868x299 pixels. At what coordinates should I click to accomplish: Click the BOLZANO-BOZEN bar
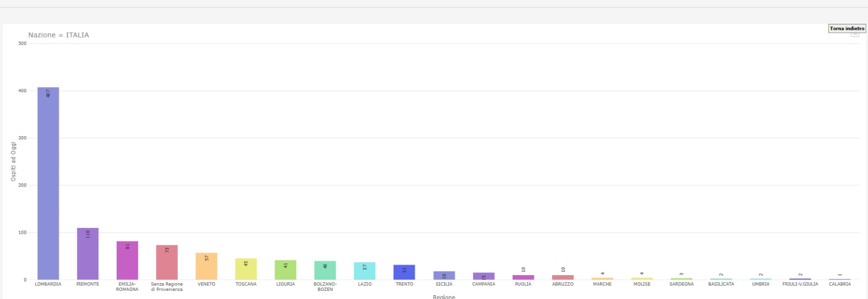(325, 270)
